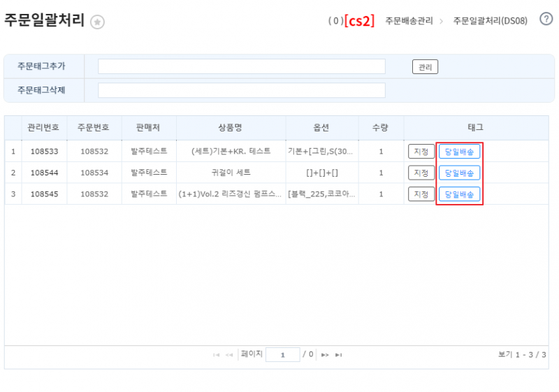The height and width of the screenshot is (392, 559).
Task: Go to next page icon in pager
Action: point(325,355)
